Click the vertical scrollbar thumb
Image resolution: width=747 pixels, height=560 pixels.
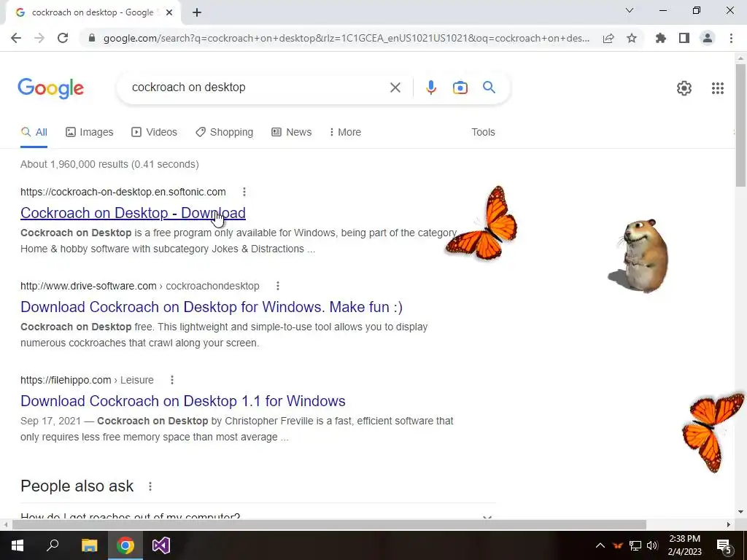coord(741,125)
